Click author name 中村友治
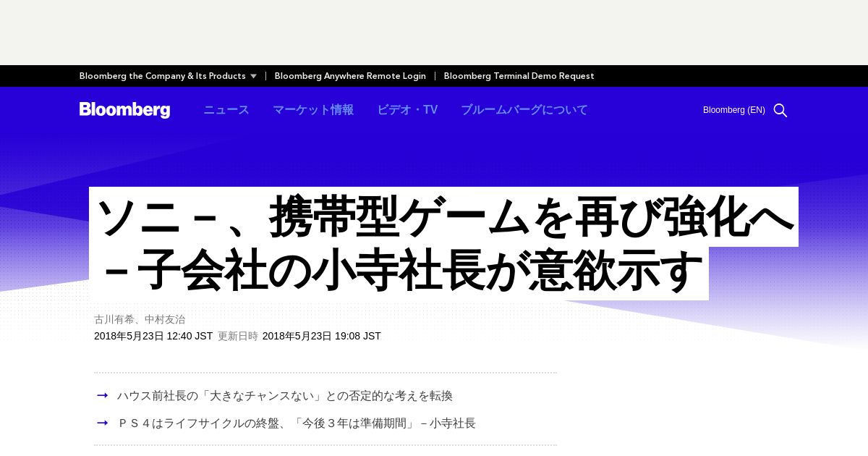This screenshot has height=456, width=868. [x=165, y=319]
